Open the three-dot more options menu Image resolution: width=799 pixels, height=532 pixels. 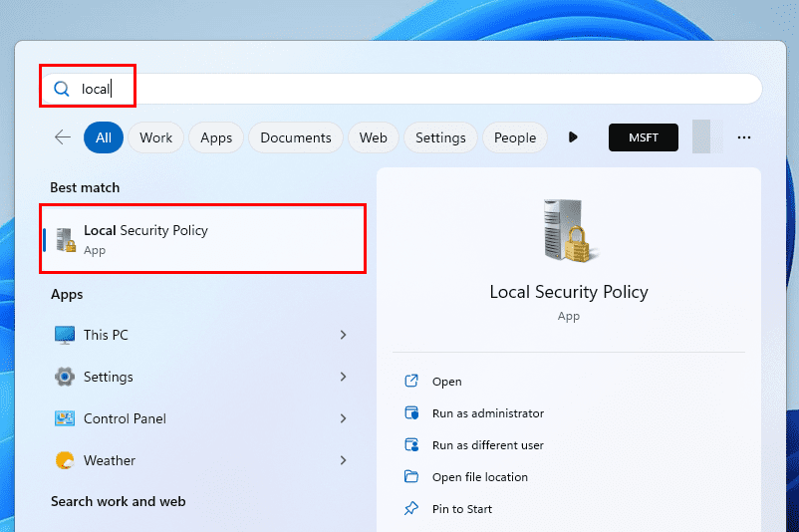[744, 137]
